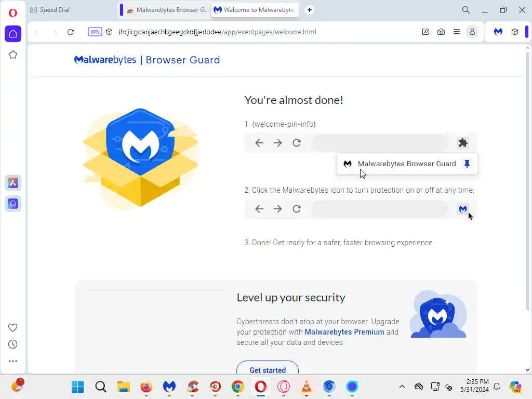The width and height of the screenshot is (532, 399).
Task: Open the search tabs magnifier icon
Action: tap(466, 10)
